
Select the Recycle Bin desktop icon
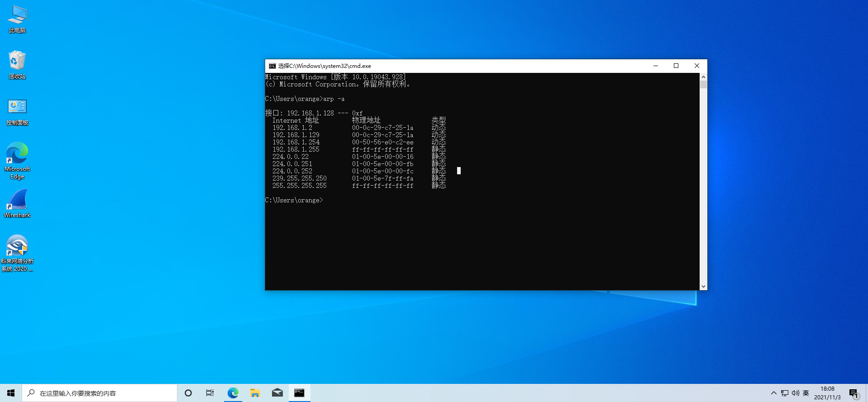coord(17,65)
